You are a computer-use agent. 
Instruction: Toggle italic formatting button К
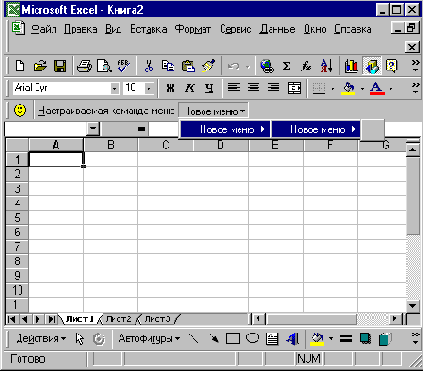pyautogui.click(x=190, y=88)
